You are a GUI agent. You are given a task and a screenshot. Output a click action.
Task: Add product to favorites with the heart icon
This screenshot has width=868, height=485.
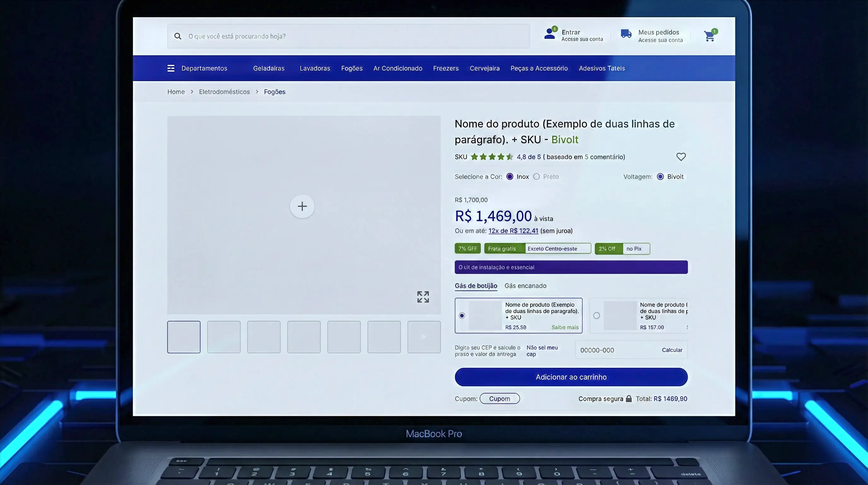pyautogui.click(x=681, y=157)
